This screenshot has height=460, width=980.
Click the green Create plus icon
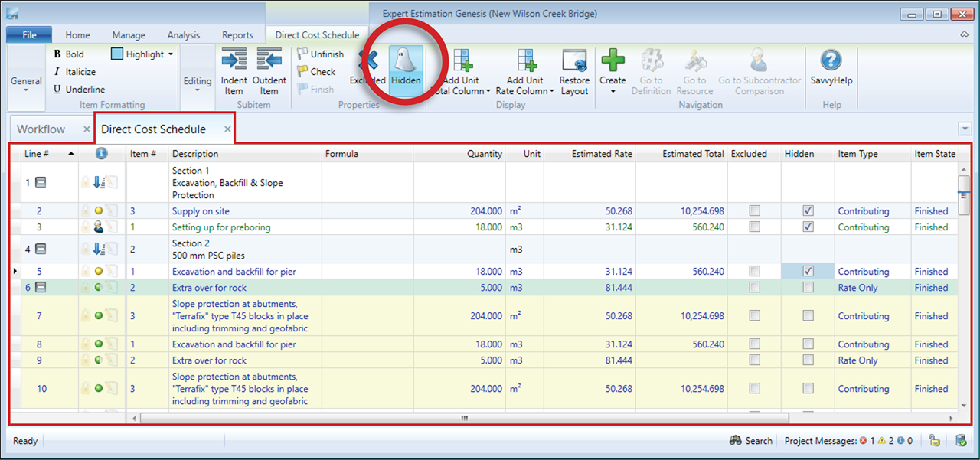612,60
